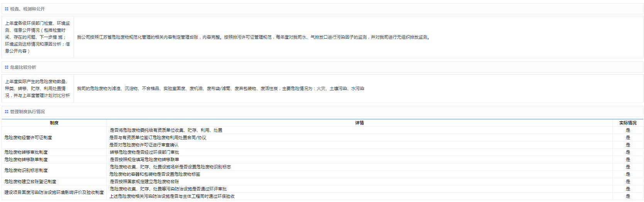Select the 管理制度执行情况 section title
Screen dimensions: 644x202
coord(27,112)
